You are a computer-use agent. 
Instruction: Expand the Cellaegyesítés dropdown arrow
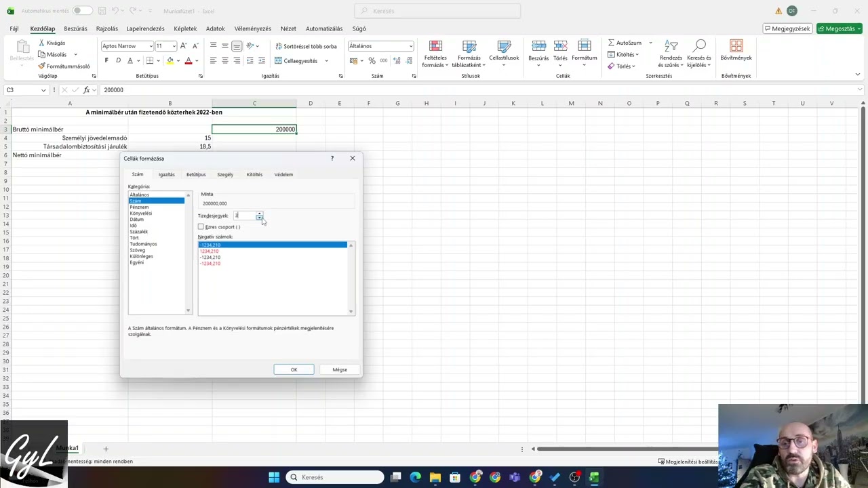(x=326, y=60)
